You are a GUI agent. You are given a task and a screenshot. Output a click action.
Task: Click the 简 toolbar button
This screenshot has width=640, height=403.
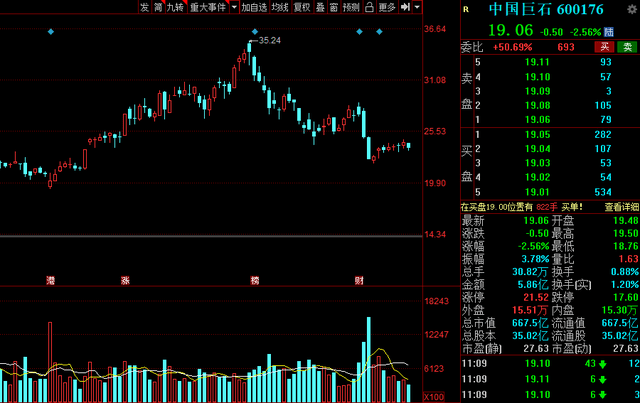point(158,7)
